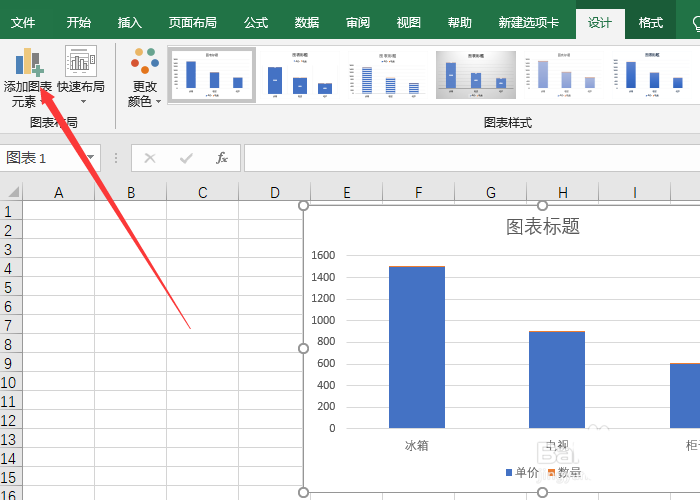This screenshot has width=700, height=500.
Task: Open the Add Chart Element menu
Action: [28, 78]
